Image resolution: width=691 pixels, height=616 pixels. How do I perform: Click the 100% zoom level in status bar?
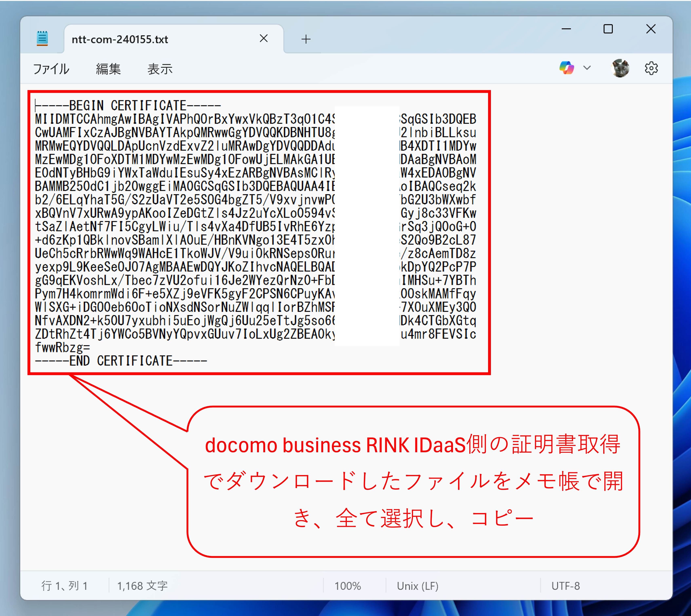point(348,586)
